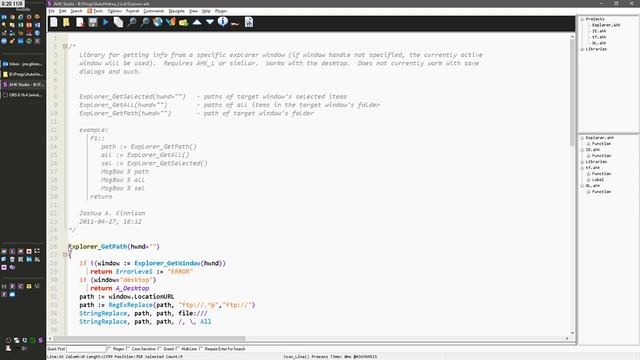Open the B:\Progs folder taskbar entry
The height and width of the screenshot is (360, 640).
pyautogui.click(x=23, y=74)
